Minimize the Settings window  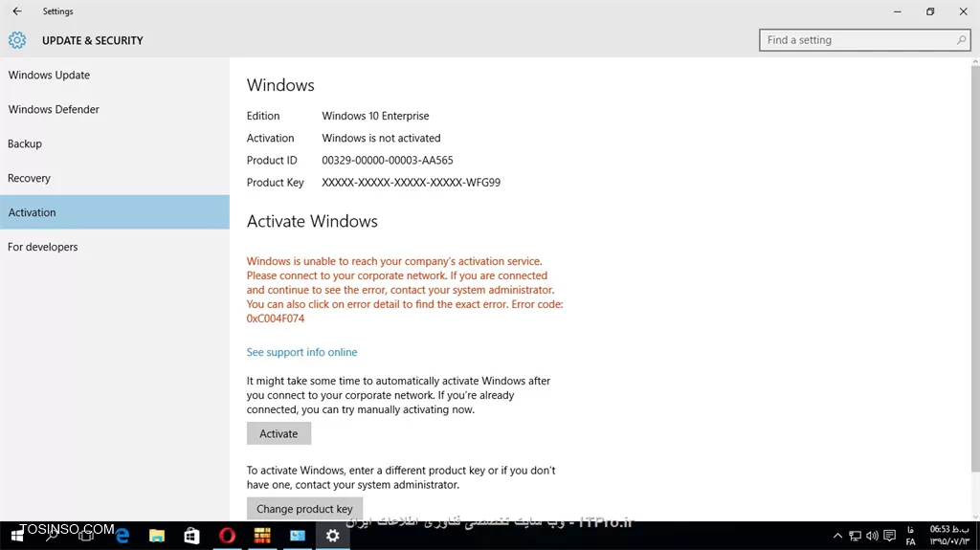tap(898, 11)
